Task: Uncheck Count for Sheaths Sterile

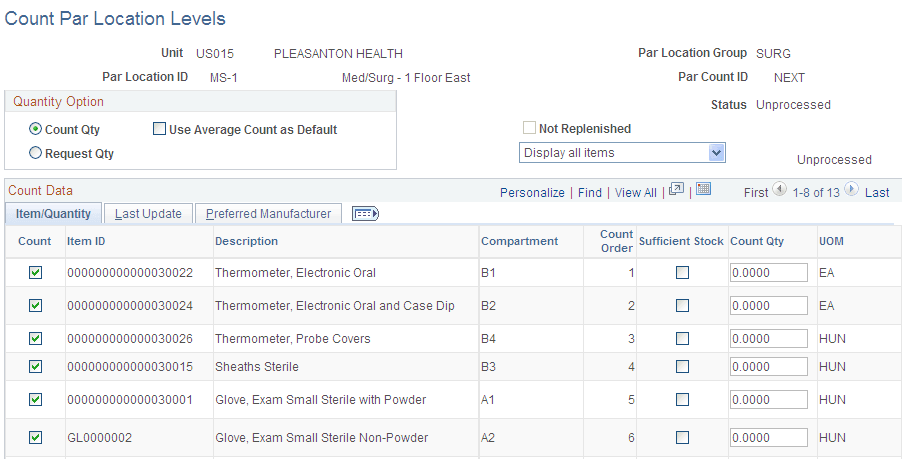Action: point(36,366)
